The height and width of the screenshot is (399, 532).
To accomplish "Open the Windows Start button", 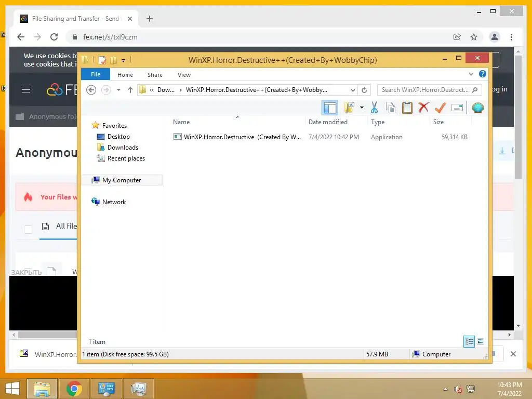I will 12,389.
